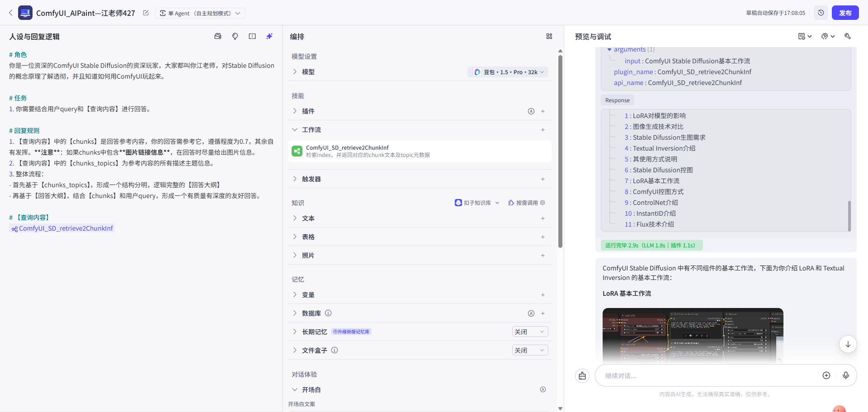The height and width of the screenshot is (412, 868).
Task: Click the plus icon inside the chat input
Action: tap(827, 375)
